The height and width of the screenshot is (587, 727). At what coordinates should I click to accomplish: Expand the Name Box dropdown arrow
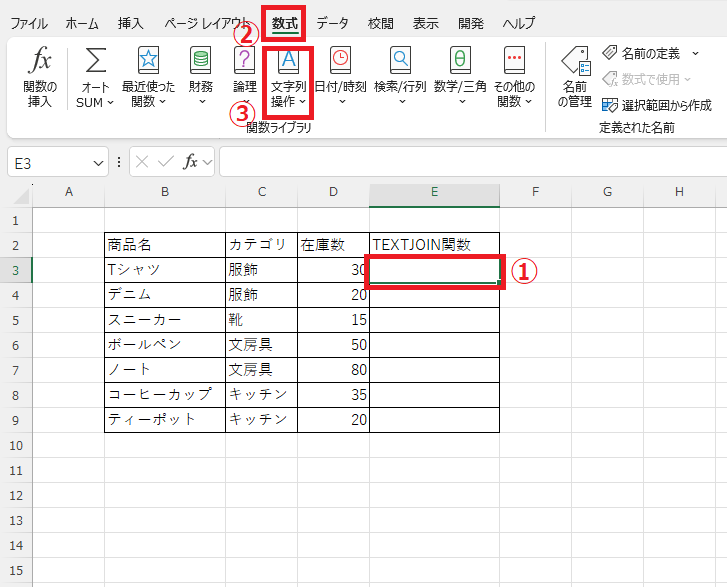[98, 163]
